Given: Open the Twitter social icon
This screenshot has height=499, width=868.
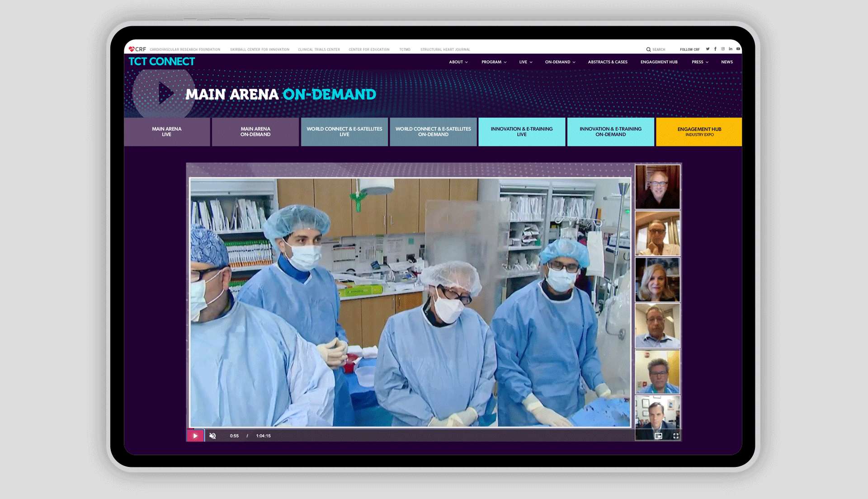Looking at the screenshot, I should click(x=708, y=49).
